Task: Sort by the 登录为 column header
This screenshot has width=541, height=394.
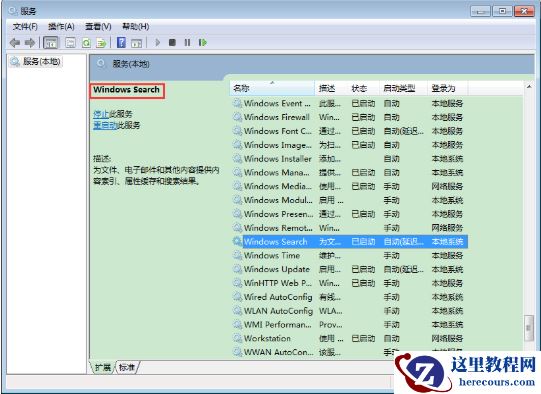Action: point(447,88)
